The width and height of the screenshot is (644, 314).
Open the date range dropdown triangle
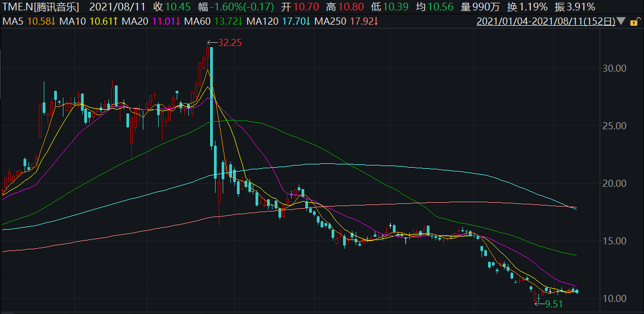[x=622, y=21]
